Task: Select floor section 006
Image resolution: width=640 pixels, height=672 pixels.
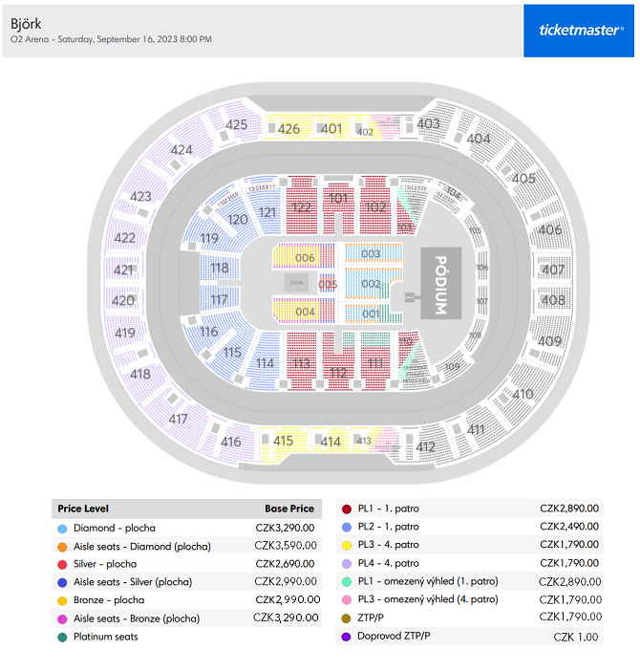Action: [304, 256]
